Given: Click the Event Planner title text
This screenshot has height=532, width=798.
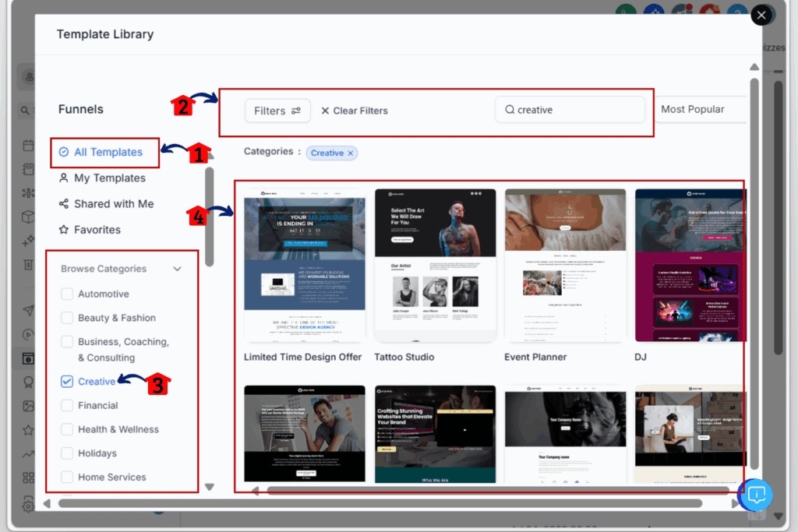Looking at the screenshot, I should (535, 357).
